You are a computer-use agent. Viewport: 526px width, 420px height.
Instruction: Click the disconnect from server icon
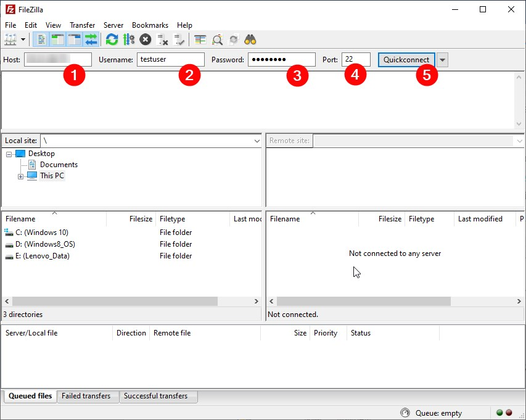point(163,40)
